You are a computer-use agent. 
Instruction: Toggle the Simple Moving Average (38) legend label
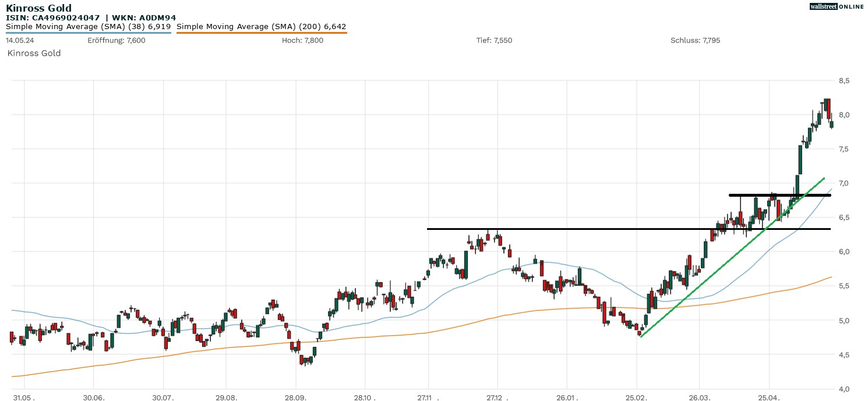click(x=88, y=27)
